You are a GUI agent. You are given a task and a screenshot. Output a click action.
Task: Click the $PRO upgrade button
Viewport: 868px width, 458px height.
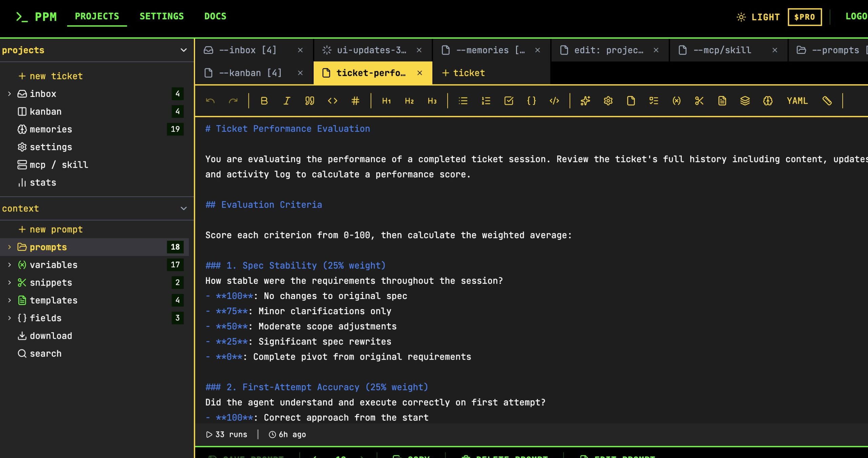coord(805,17)
